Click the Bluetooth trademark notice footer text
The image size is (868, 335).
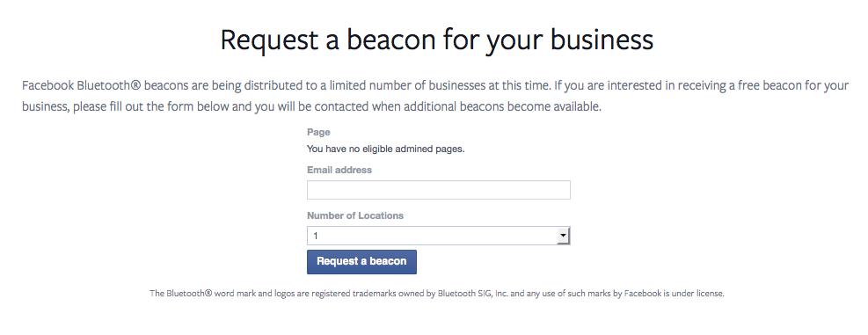coord(437,294)
